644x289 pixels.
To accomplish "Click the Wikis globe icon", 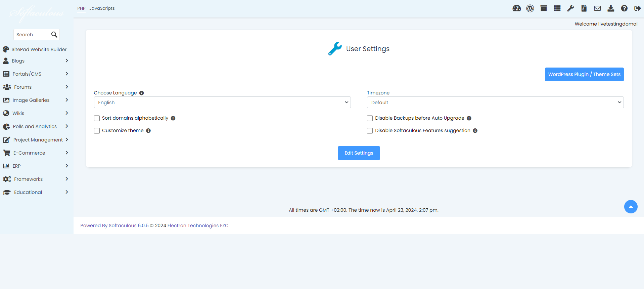I will point(6,113).
